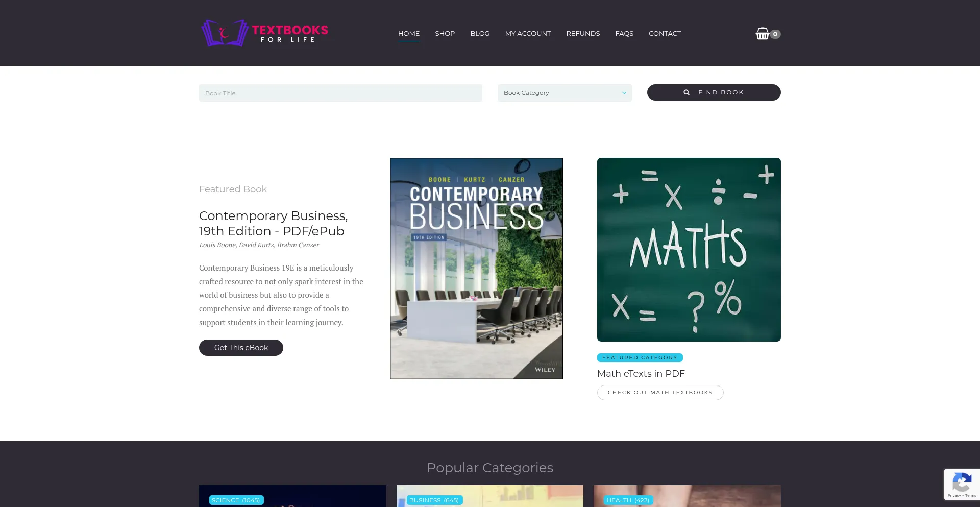Select the Business (645) category tag
This screenshot has width=980, height=507.
point(434,500)
